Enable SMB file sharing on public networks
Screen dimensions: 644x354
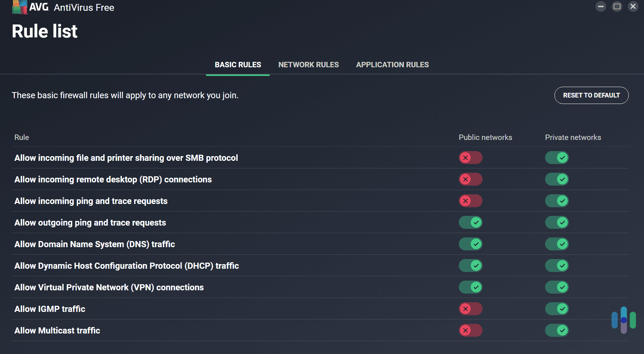(470, 158)
